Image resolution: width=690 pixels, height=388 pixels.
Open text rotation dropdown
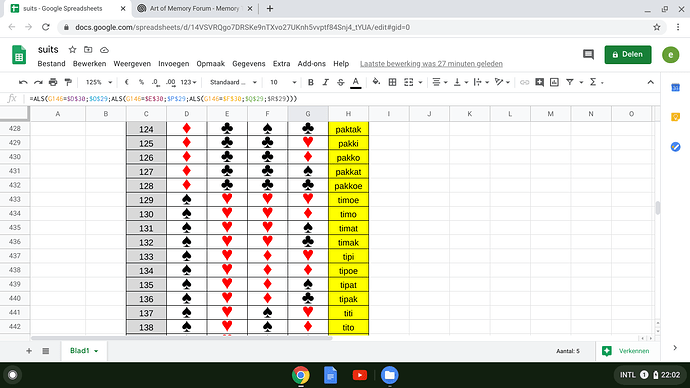502,82
